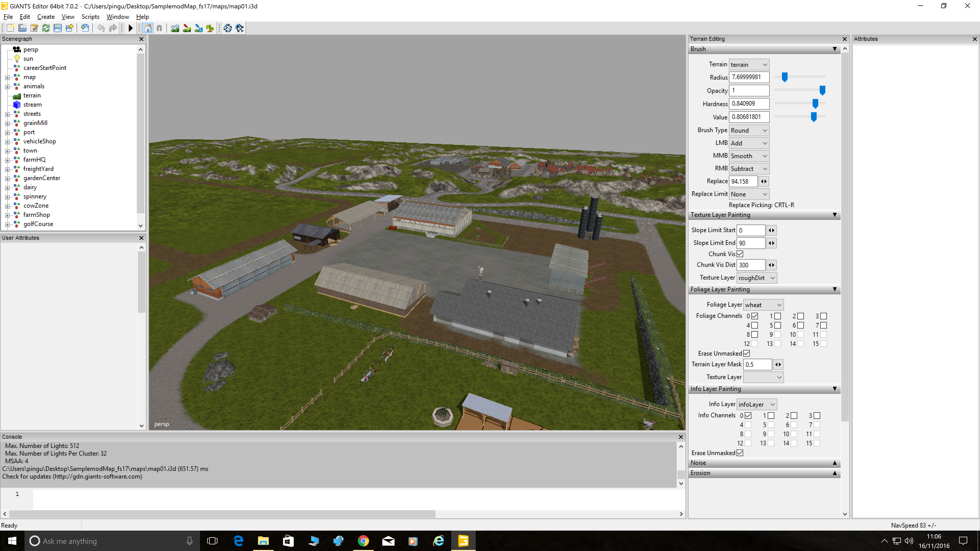980x551 pixels.
Task: Activate terrain texture paint mode icon
Action: (187, 28)
